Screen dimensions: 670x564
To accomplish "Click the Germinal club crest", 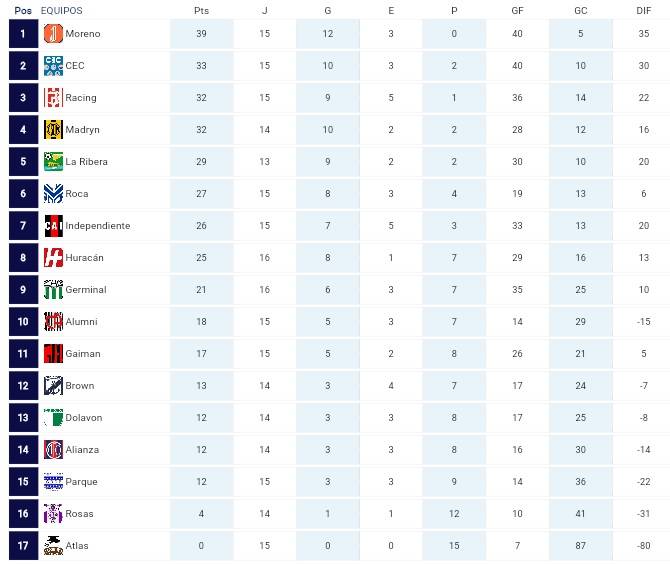I will coord(53,290).
